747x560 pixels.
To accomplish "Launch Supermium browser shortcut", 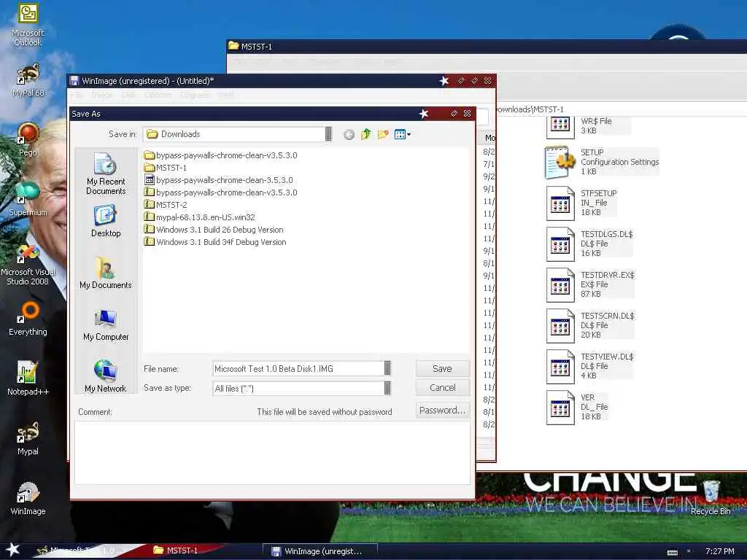I will [x=28, y=199].
